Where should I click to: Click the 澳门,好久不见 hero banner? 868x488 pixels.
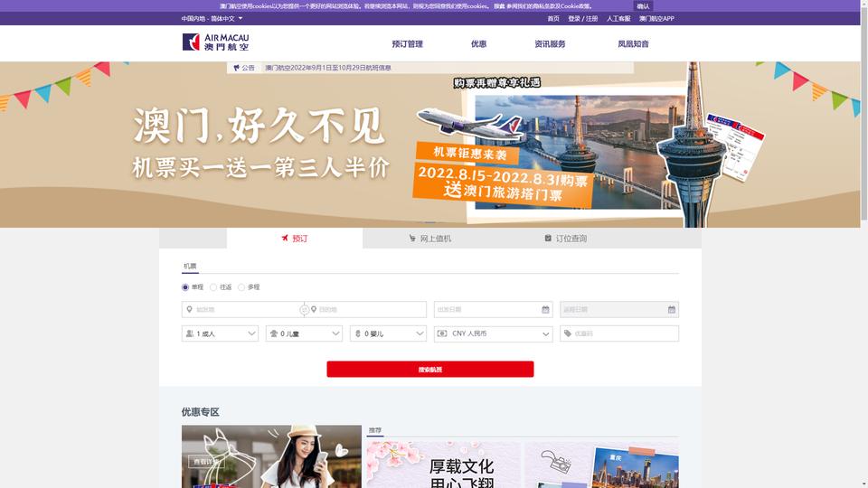point(430,145)
